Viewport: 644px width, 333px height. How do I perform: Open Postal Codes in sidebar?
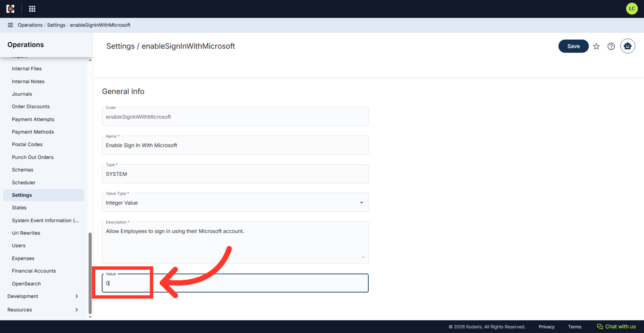27,145
